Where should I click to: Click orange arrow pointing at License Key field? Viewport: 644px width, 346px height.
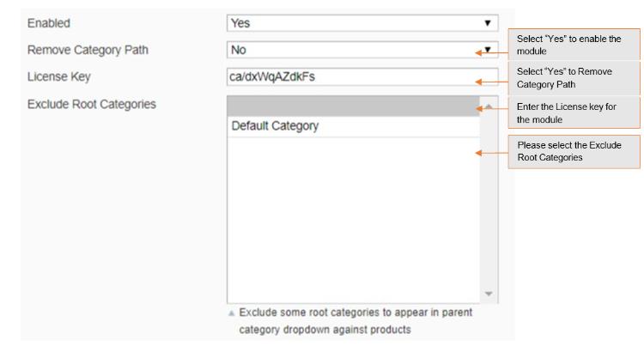coord(489,82)
